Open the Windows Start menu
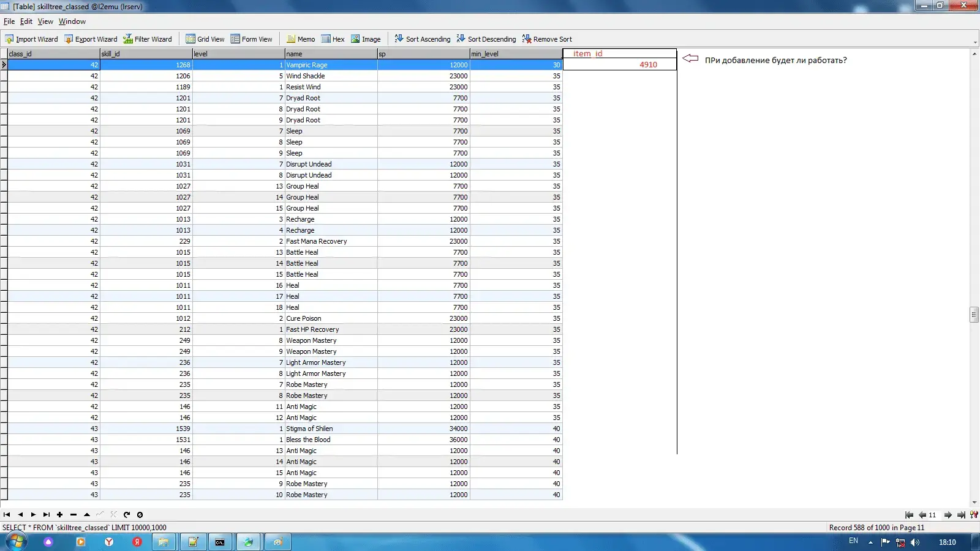 16,542
